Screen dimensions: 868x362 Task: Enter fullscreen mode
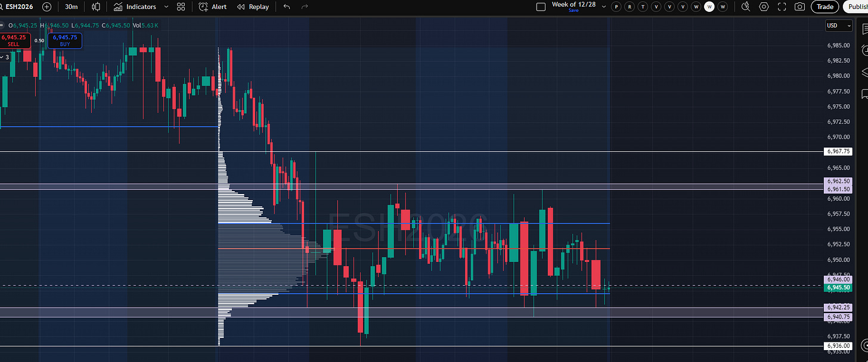(782, 7)
